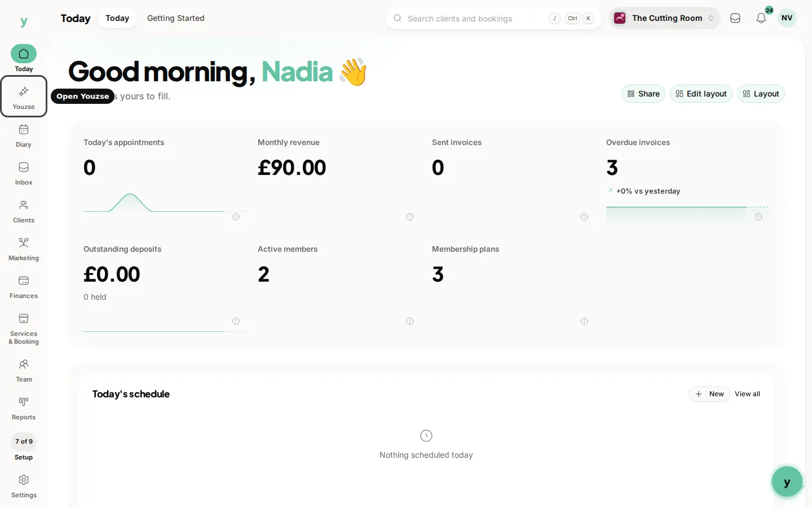Expand The Cutting Room business switcher

(664, 18)
